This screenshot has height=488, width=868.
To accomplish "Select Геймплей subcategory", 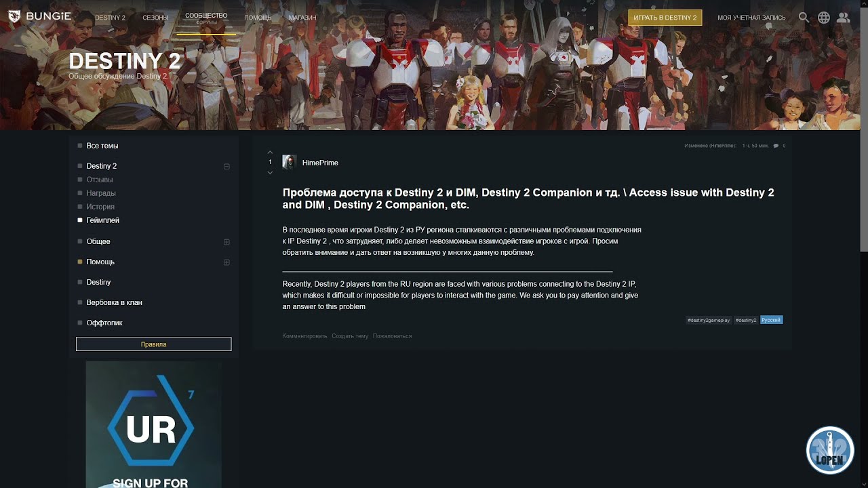I will click(103, 220).
